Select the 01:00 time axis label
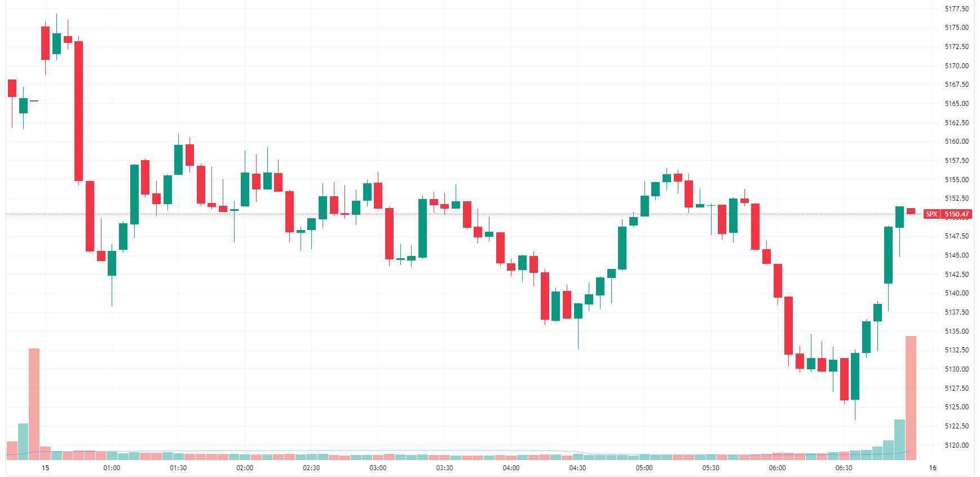The height and width of the screenshot is (477, 980). pos(112,468)
